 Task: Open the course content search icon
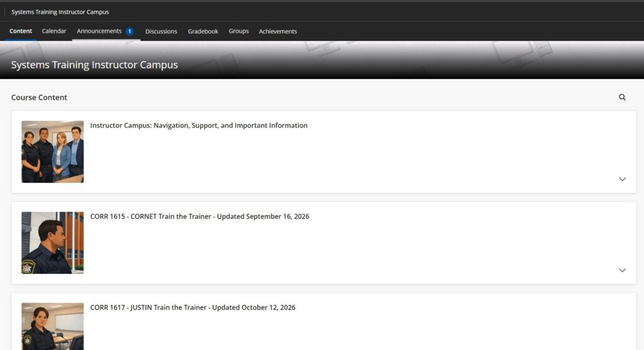622,97
